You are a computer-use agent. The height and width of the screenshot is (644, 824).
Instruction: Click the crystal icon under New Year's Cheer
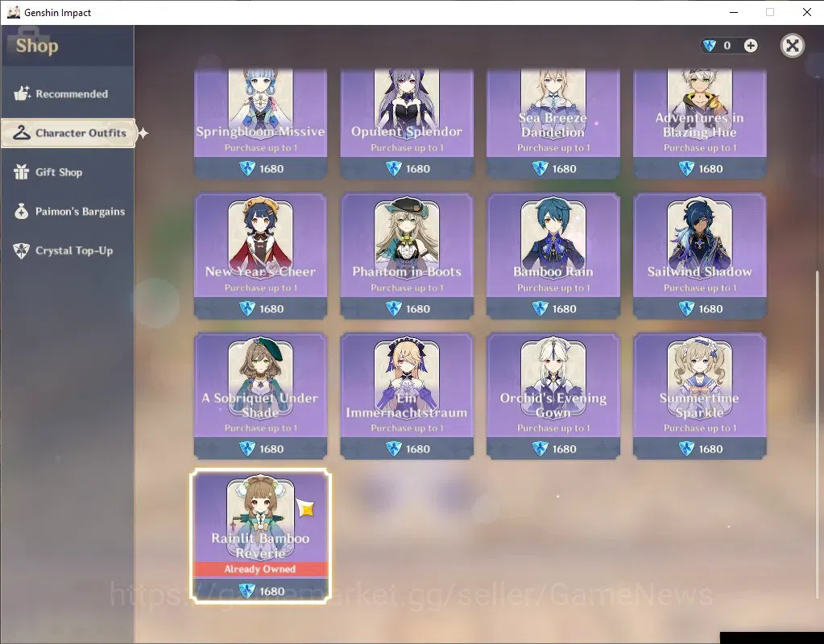pos(247,308)
